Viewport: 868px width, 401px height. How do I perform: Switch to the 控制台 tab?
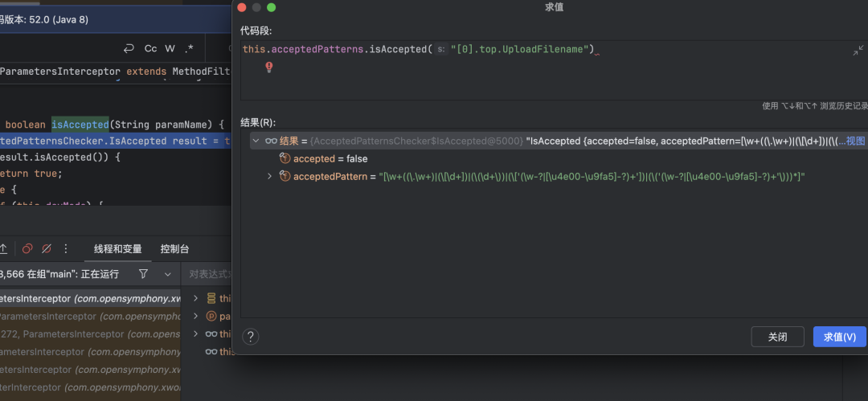click(175, 248)
